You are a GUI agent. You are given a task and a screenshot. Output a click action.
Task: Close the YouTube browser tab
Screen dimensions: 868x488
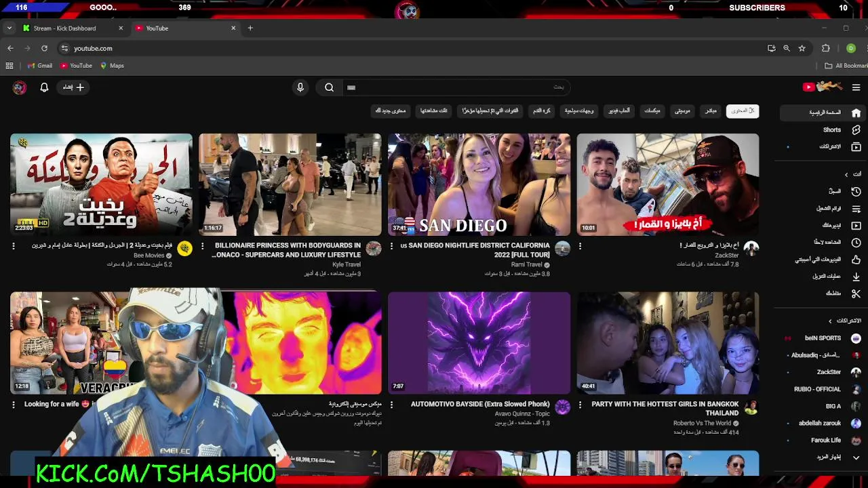[233, 28]
